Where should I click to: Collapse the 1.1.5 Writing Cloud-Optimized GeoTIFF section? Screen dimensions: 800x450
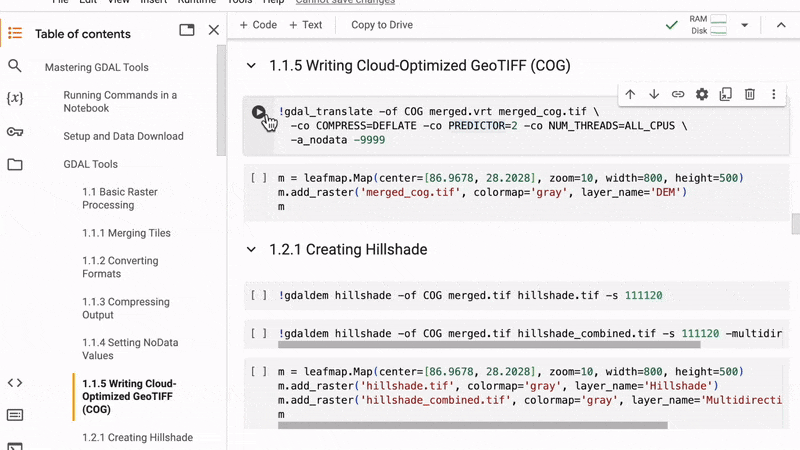251,66
